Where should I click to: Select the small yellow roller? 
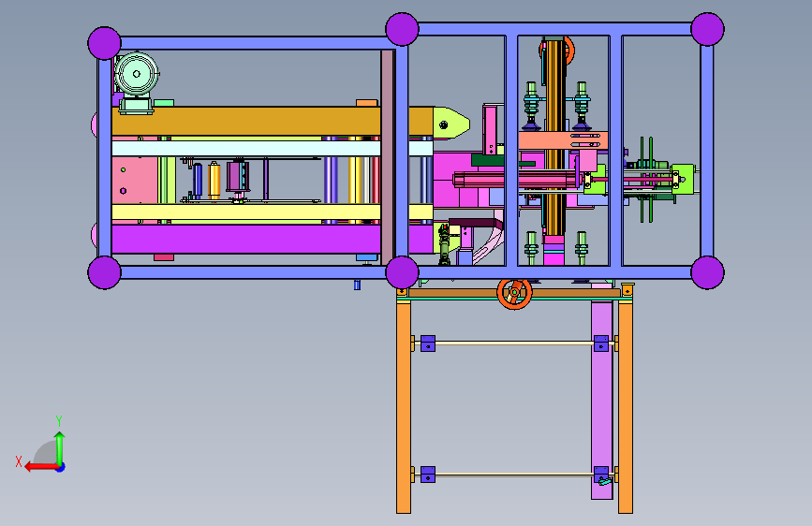click(214, 180)
